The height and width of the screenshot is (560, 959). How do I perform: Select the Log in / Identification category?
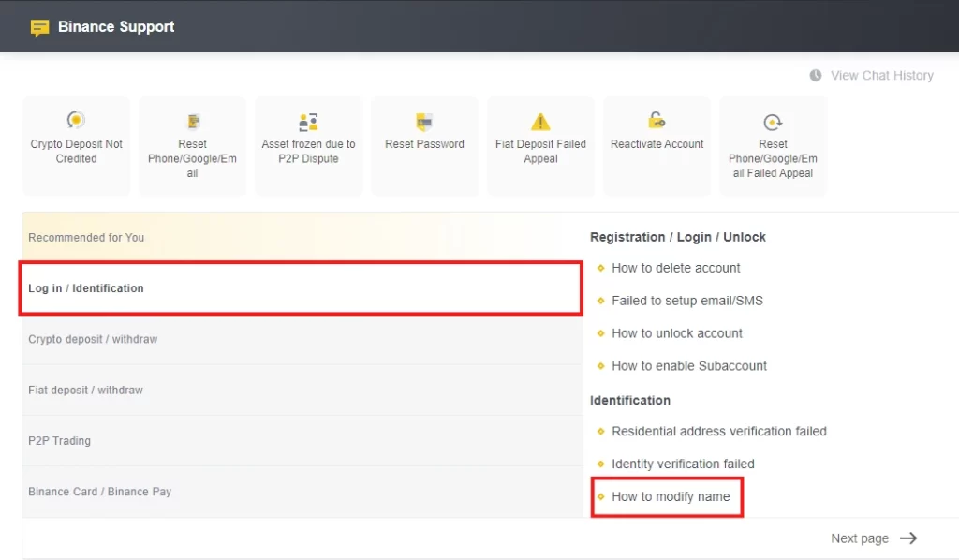[301, 288]
